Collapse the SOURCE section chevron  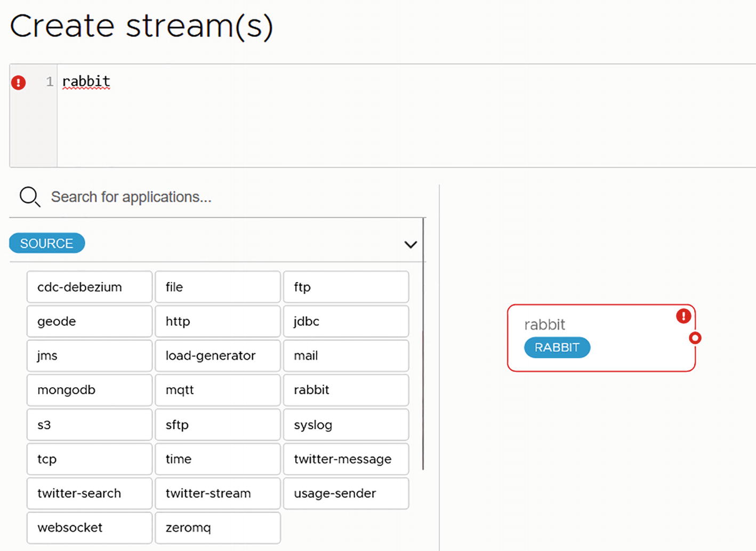(410, 245)
